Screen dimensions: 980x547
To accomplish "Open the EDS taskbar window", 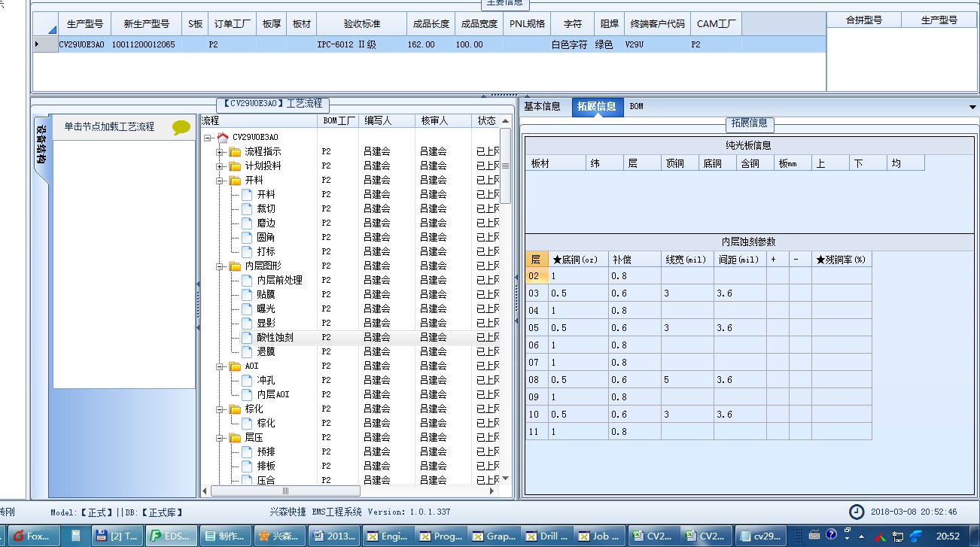I will pyautogui.click(x=172, y=536).
